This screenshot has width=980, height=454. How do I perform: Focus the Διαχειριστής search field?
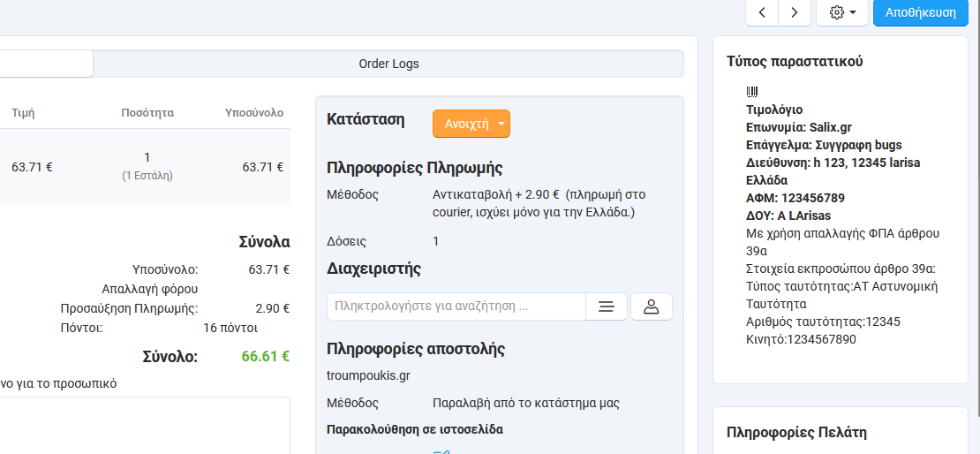tap(456, 306)
